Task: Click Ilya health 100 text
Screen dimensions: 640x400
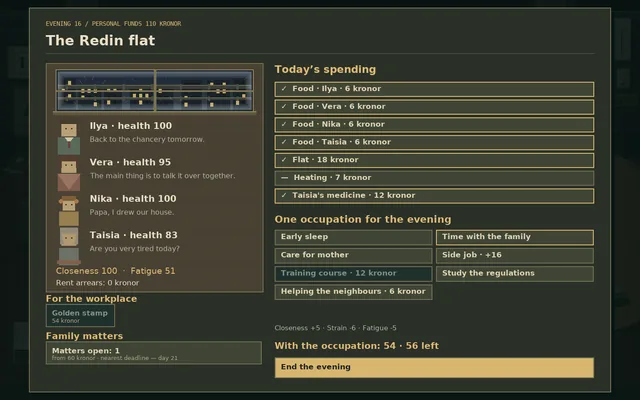Action: (131, 126)
